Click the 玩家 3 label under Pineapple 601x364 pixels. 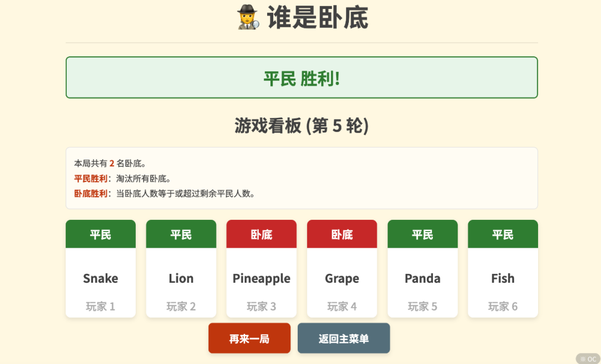coord(261,306)
